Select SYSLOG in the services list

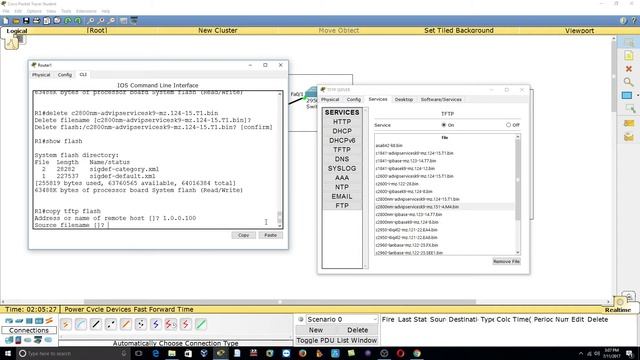click(x=342, y=169)
